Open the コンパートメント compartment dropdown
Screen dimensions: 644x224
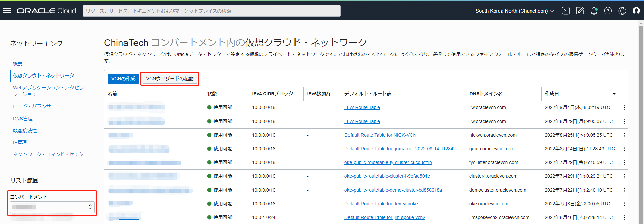[52, 207]
